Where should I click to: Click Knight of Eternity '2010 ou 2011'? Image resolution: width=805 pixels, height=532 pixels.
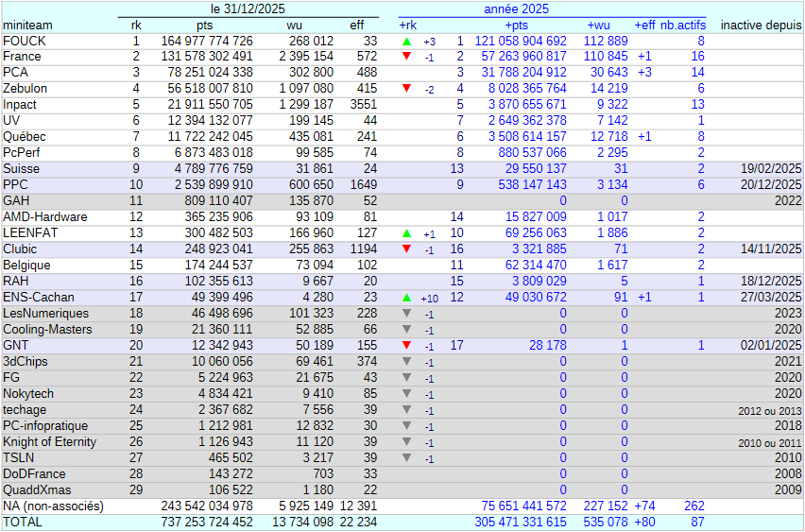click(770, 442)
